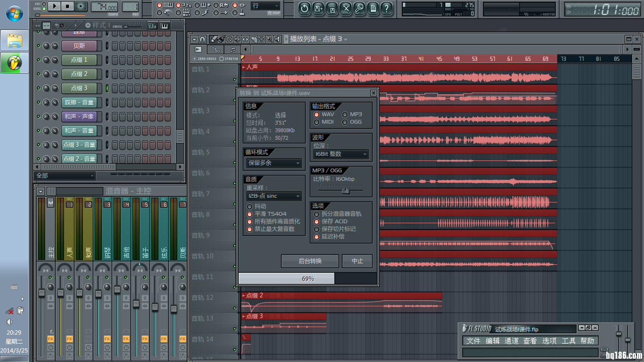Open the Windows Start orb
The image size is (644, 362).
click(x=15, y=13)
